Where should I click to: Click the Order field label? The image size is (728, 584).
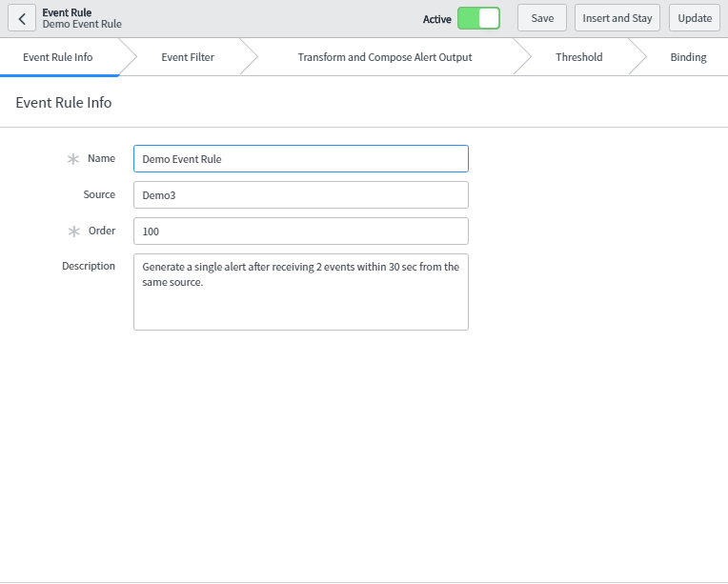[x=102, y=231]
